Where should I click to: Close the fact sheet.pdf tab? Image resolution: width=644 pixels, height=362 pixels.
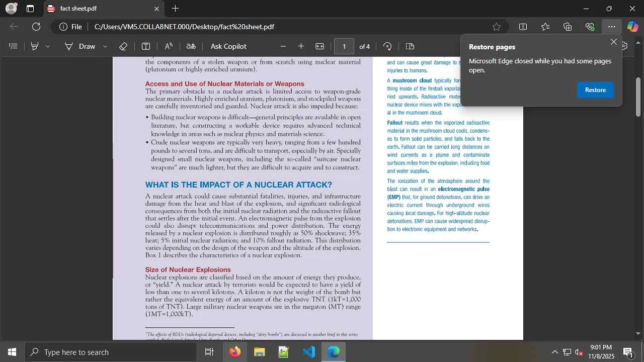[x=156, y=9]
